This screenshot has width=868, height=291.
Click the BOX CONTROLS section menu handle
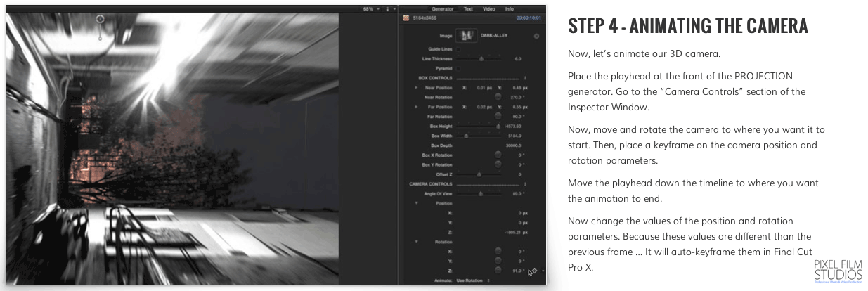[525, 78]
